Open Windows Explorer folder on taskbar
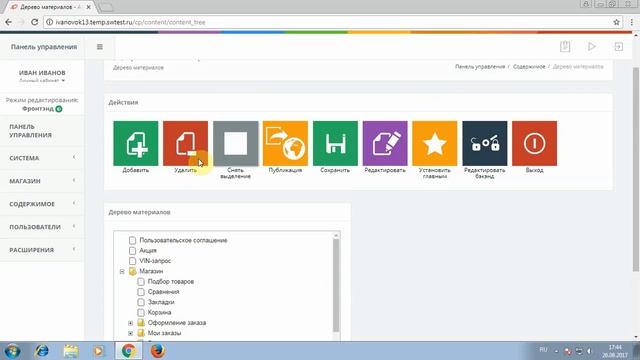 point(71,351)
